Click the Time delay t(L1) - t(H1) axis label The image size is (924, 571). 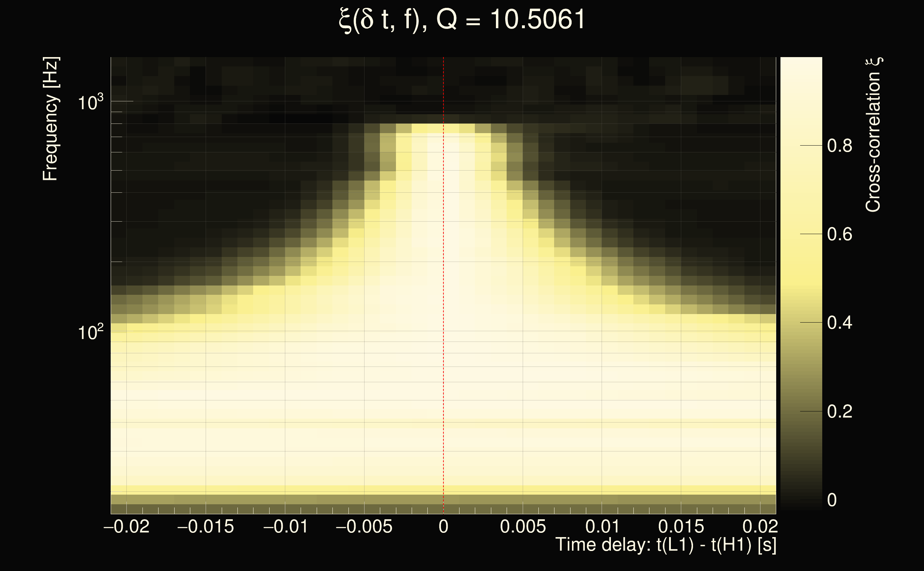point(666,545)
